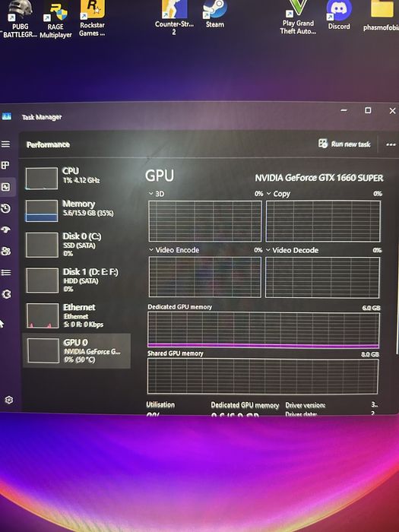The width and height of the screenshot is (399, 532).
Task: Open the Users page icon
Action: click(6, 251)
